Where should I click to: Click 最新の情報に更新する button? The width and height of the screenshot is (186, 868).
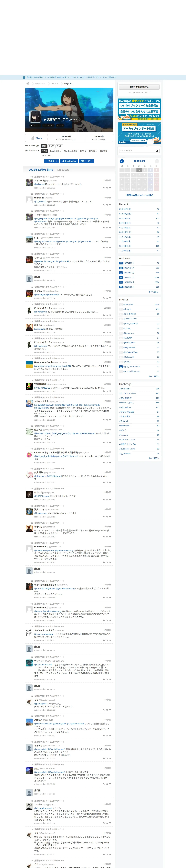139,87
